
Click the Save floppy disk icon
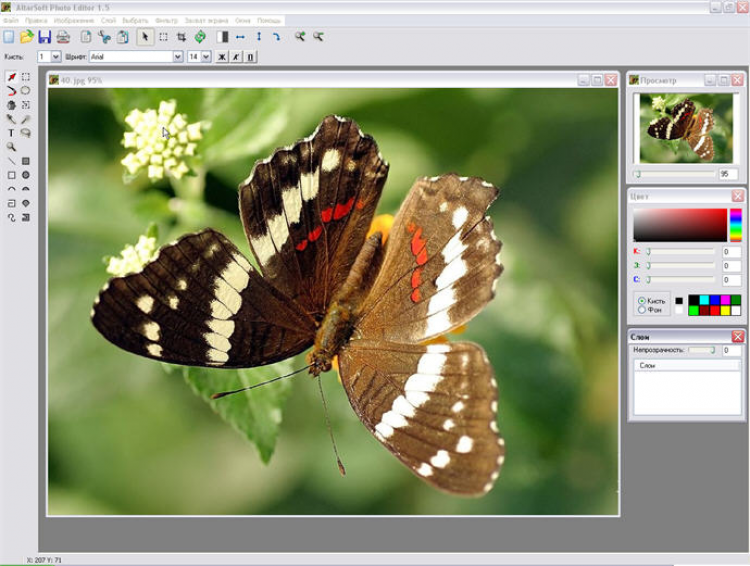click(44, 37)
